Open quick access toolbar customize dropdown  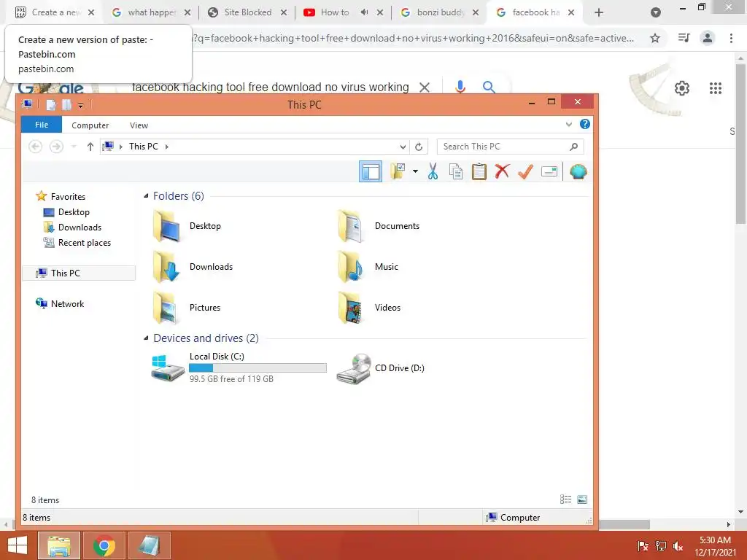tap(80, 105)
